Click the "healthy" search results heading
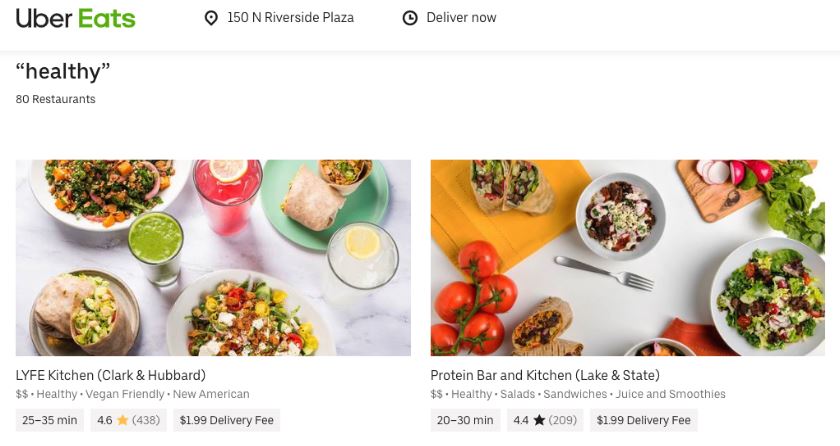This screenshot has width=840, height=446. click(x=63, y=72)
